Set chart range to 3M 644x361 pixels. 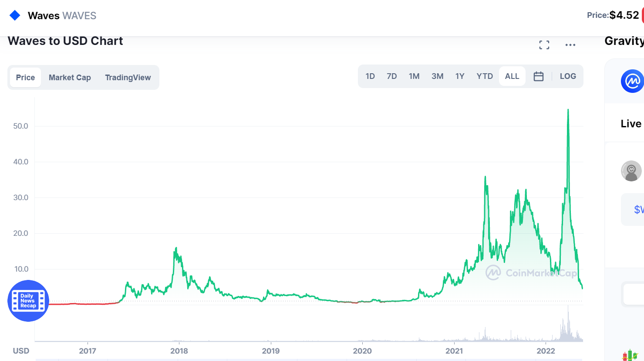(437, 76)
